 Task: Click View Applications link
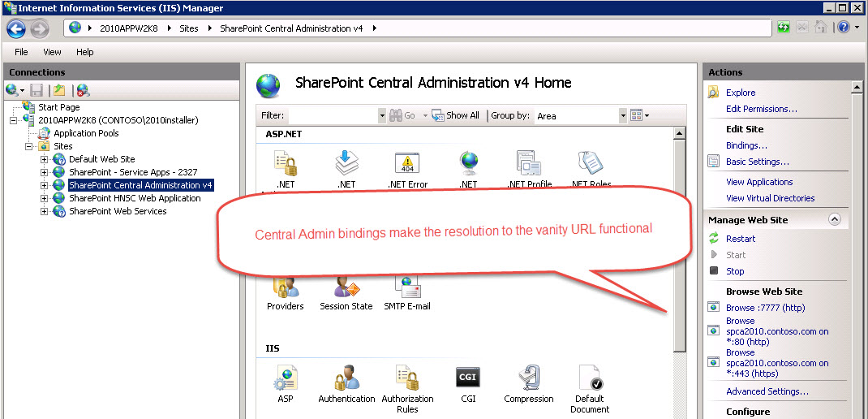coord(759,182)
